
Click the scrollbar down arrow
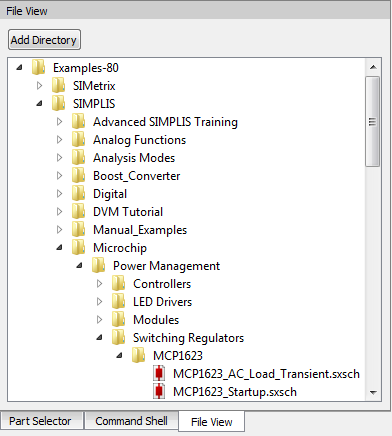[x=373, y=393]
